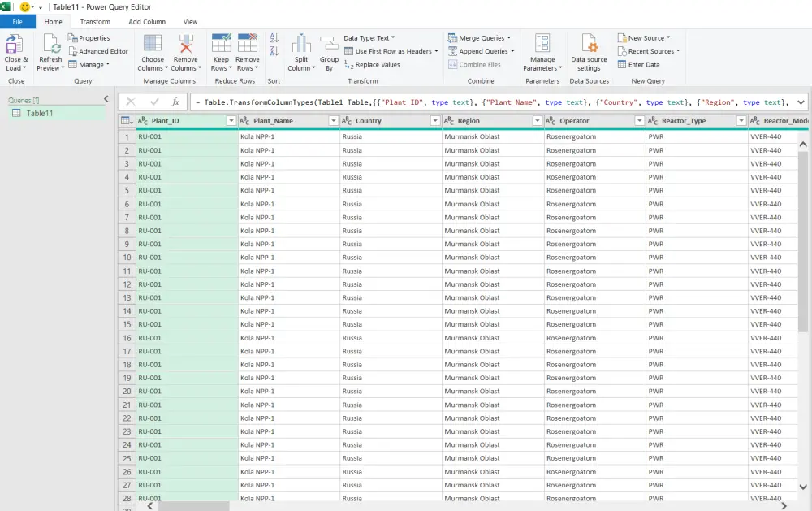The image size is (812, 511).
Task: Click the New Source icon
Action: pyautogui.click(x=622, y=38)
